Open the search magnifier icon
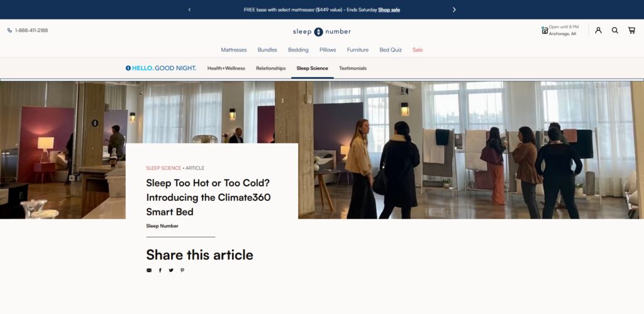 [x=615, y=30]
